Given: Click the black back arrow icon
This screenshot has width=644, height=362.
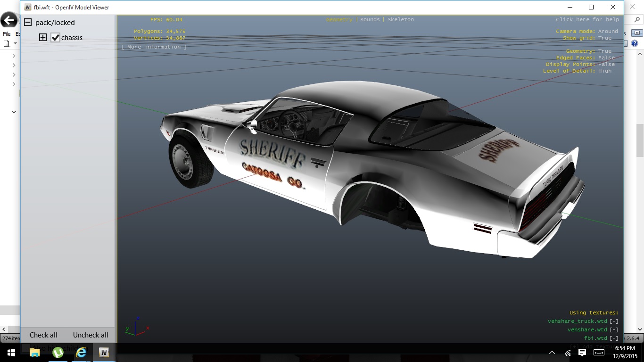Looking at the screenshot, I should (9, 20).
